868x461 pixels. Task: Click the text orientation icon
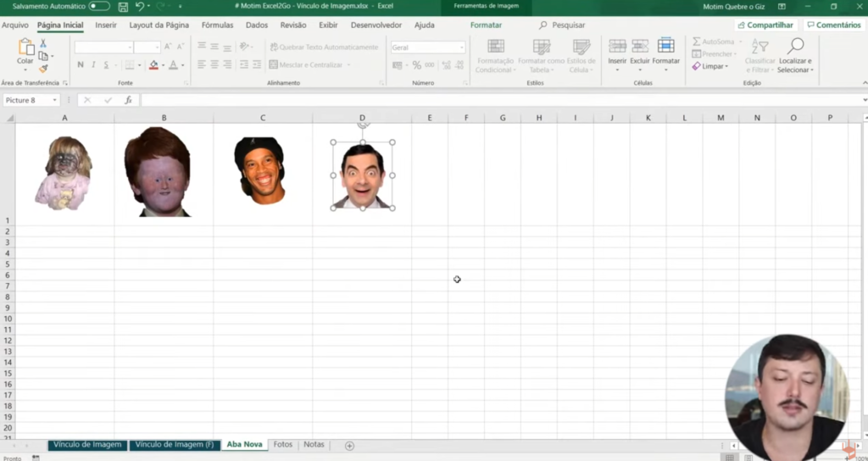[x=244, y=47]
